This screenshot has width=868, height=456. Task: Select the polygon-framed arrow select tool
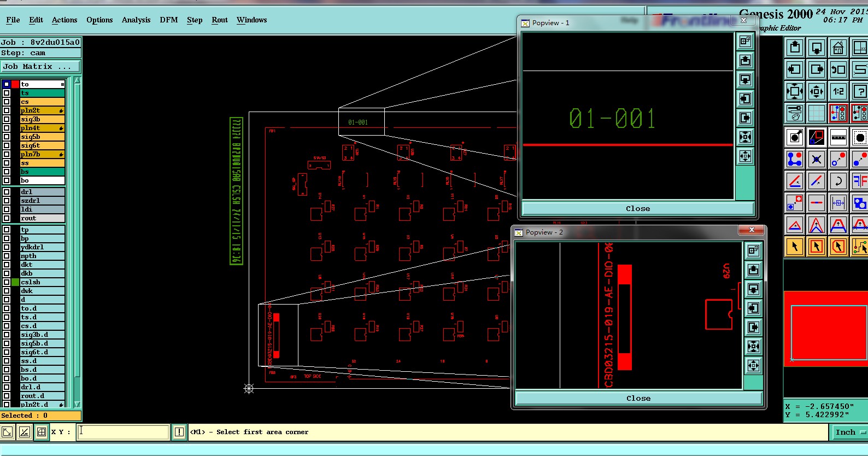pyautogui.click(x=838, y=247)
